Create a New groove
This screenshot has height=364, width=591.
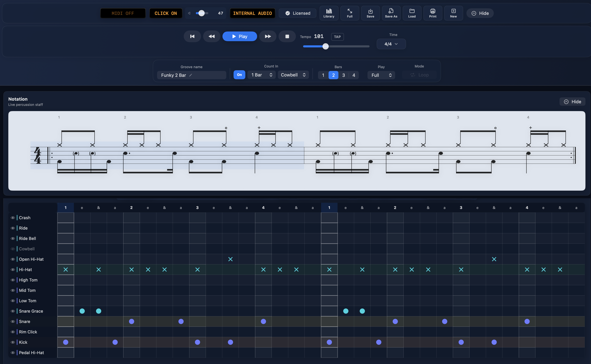click(x=453, y=13)
